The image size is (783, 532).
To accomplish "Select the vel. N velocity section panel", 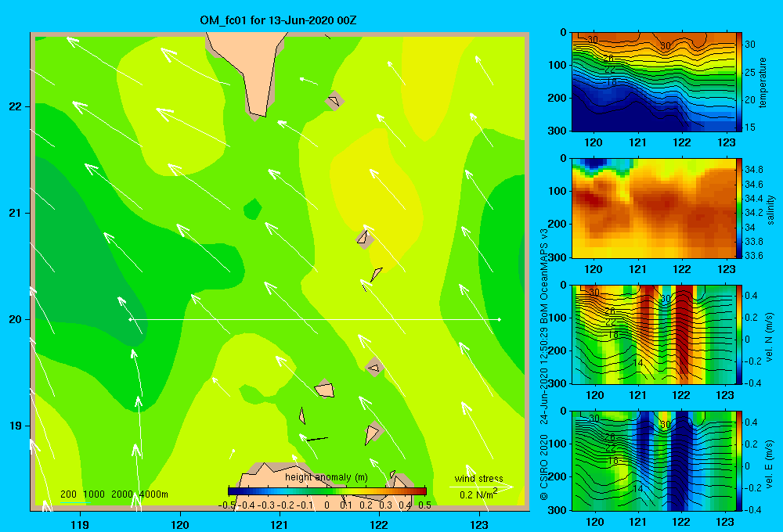I will click(x=654, y=334).
